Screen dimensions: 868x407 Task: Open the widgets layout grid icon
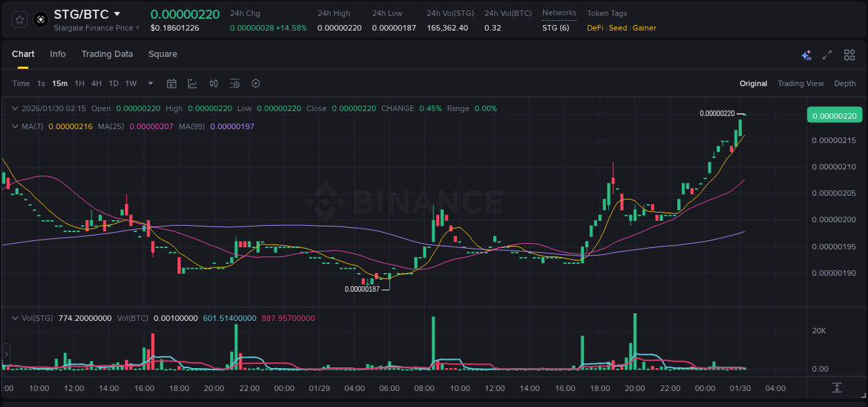pyautogui.click(x=849, y=54)
